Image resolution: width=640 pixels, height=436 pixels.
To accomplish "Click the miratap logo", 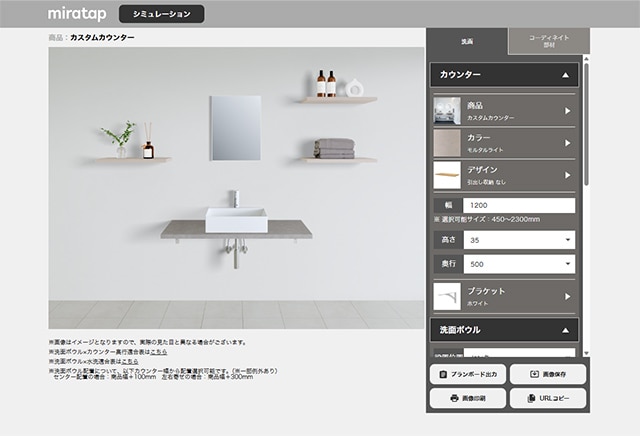I will [77, 14].
